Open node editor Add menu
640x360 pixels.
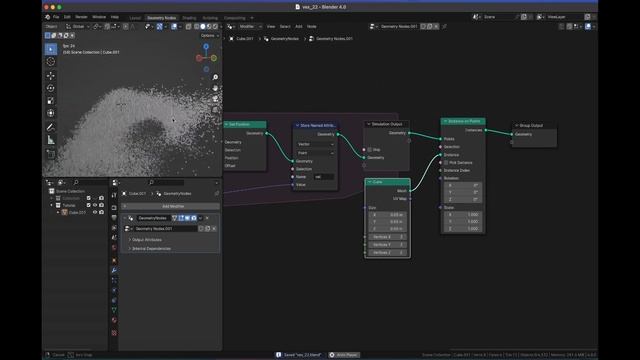(299, 27)
